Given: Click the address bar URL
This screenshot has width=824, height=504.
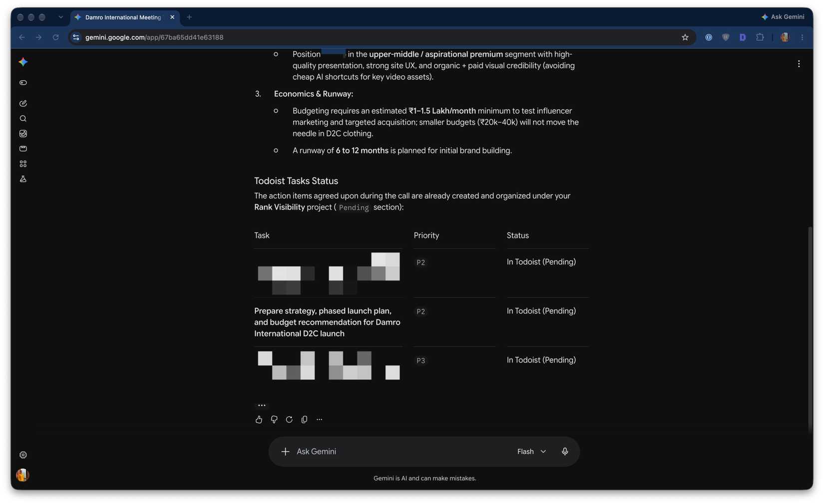Looking at the screenshot, I should [154, 37].
